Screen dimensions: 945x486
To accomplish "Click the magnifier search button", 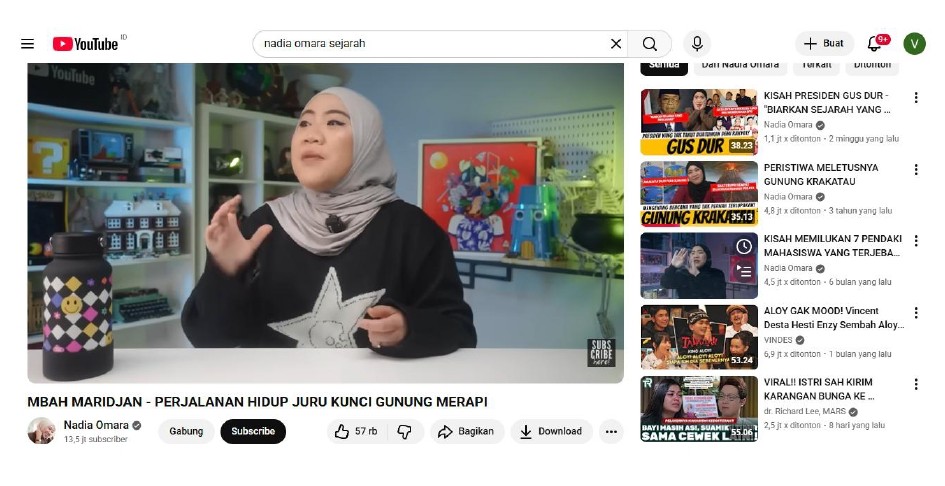I will click(x=650, y=43).
